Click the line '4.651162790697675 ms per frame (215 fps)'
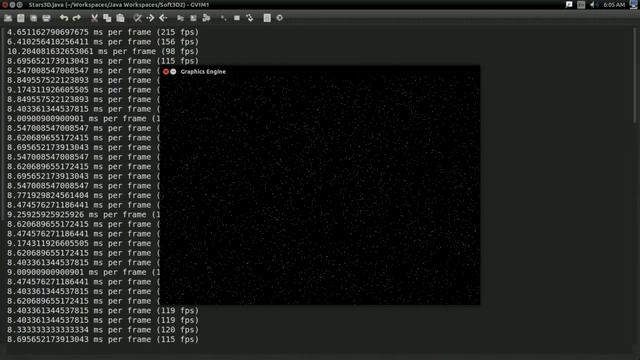The image size is (640, 360). 103,32
